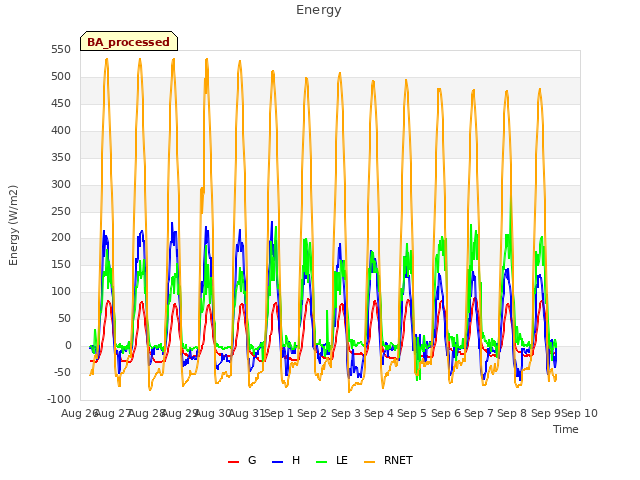Select the G legend label
Screen dimensions: 640x480
point(252,460)
